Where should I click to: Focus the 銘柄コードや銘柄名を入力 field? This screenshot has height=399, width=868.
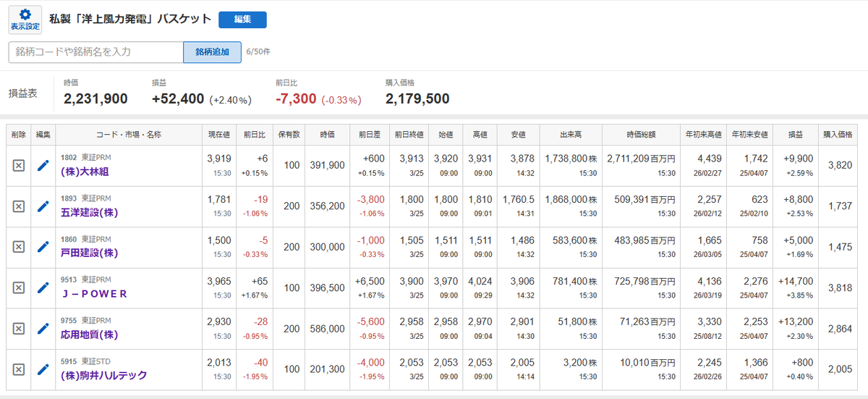(95, 52)
